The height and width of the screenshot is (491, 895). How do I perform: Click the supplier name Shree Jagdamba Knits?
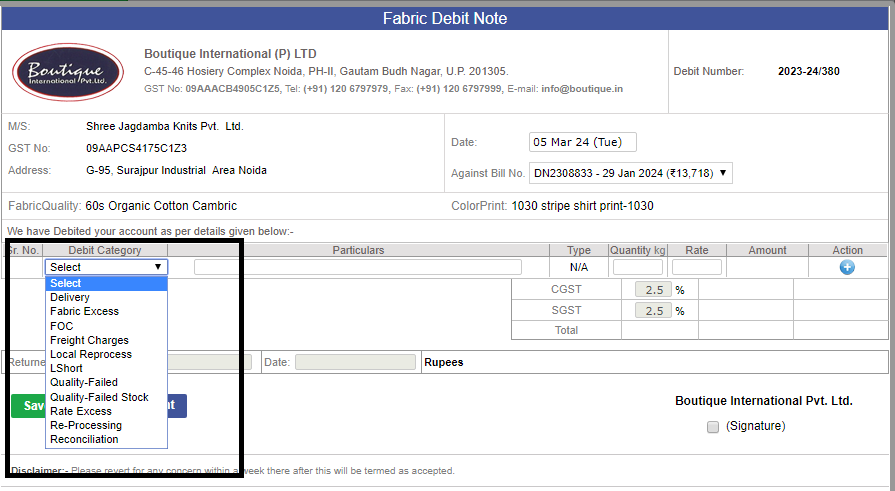click(x=164, y=127)
